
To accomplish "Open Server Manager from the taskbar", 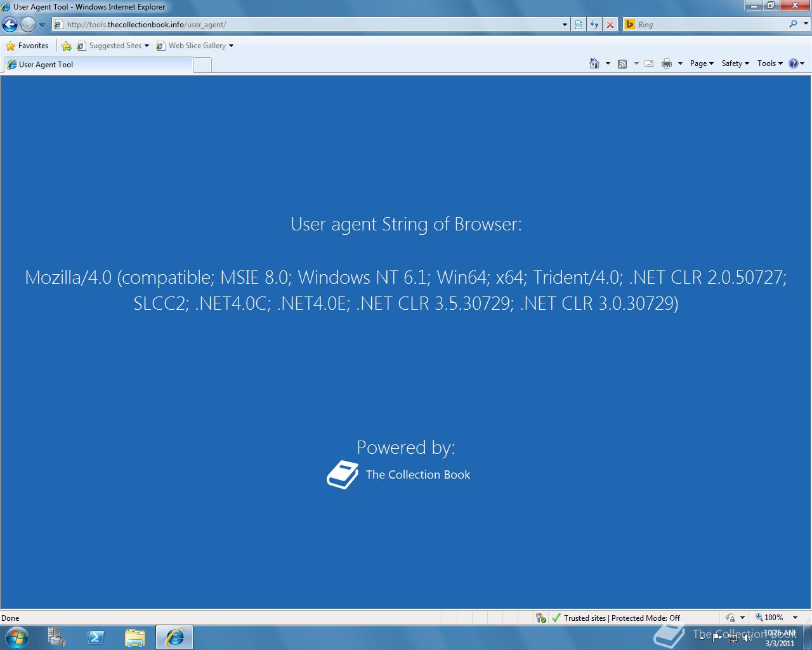I will pyautogui.click(x=56, y=637).
